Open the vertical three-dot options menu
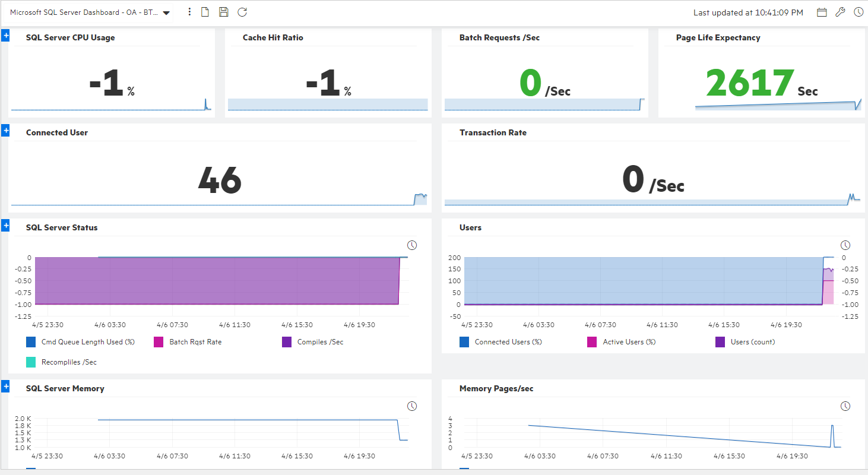The height and width of the screenshot is (475, 868). (x=189, y=12)
